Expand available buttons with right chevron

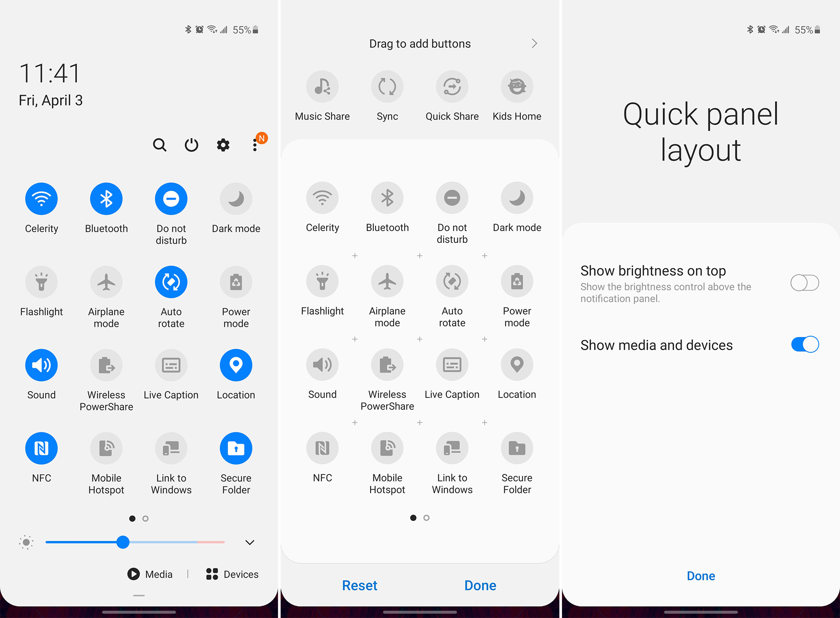tap(534, 43)
